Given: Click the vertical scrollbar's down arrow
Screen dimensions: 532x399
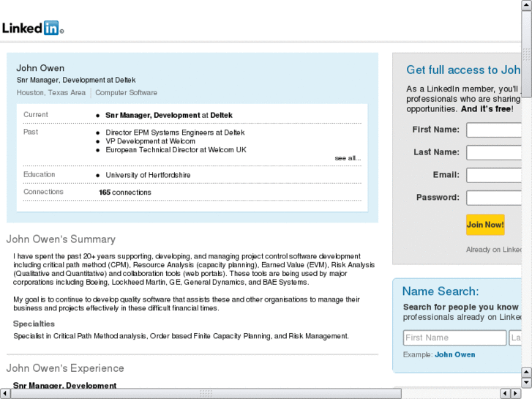Looking at the screenshot, I should click(x=527, y=382).
